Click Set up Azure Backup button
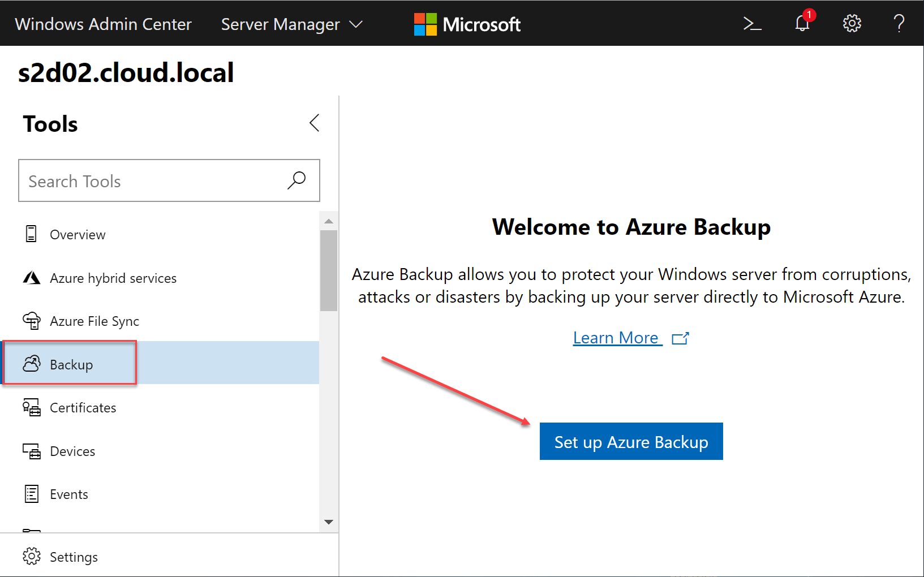 [631, 441]
